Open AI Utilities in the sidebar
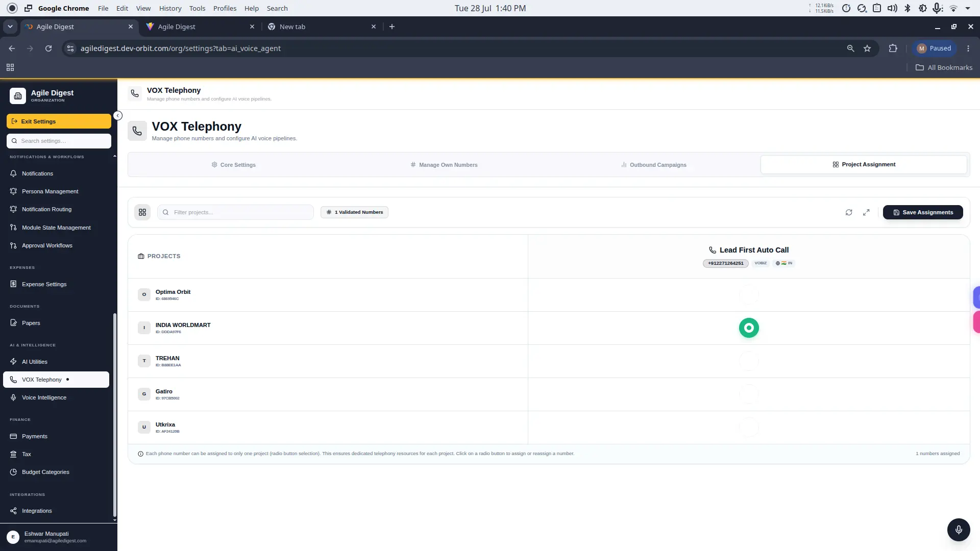Viewport: 980px width, 551px height. click(x=56, y=362)
